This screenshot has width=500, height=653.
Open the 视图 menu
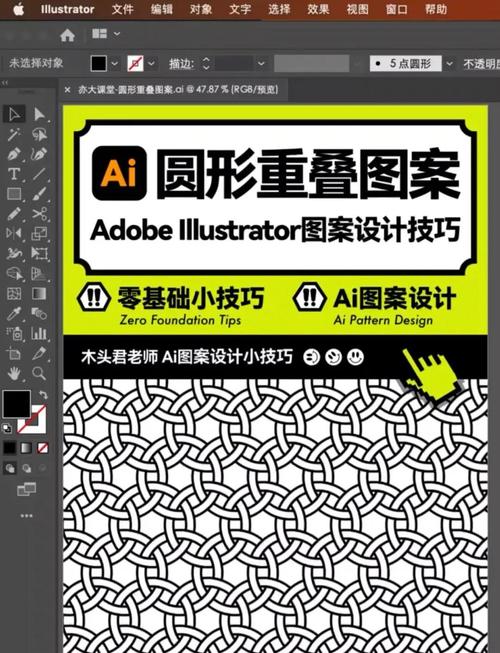tap(357, 9)
